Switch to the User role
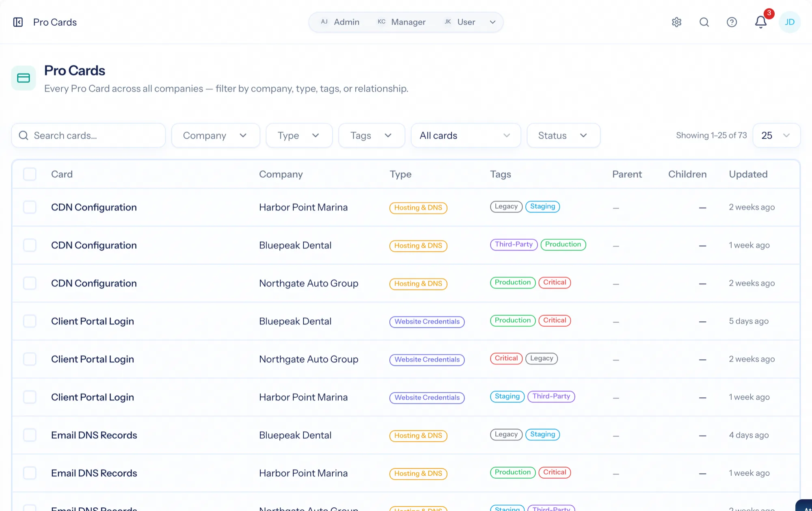The image size is (812, 511). click(460, 22)
